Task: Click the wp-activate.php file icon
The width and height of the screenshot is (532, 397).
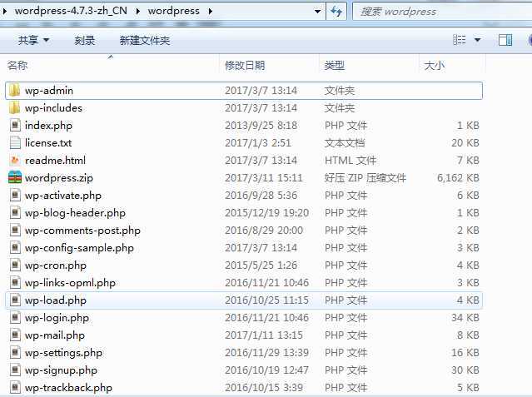Action: [x=15, y=196]
